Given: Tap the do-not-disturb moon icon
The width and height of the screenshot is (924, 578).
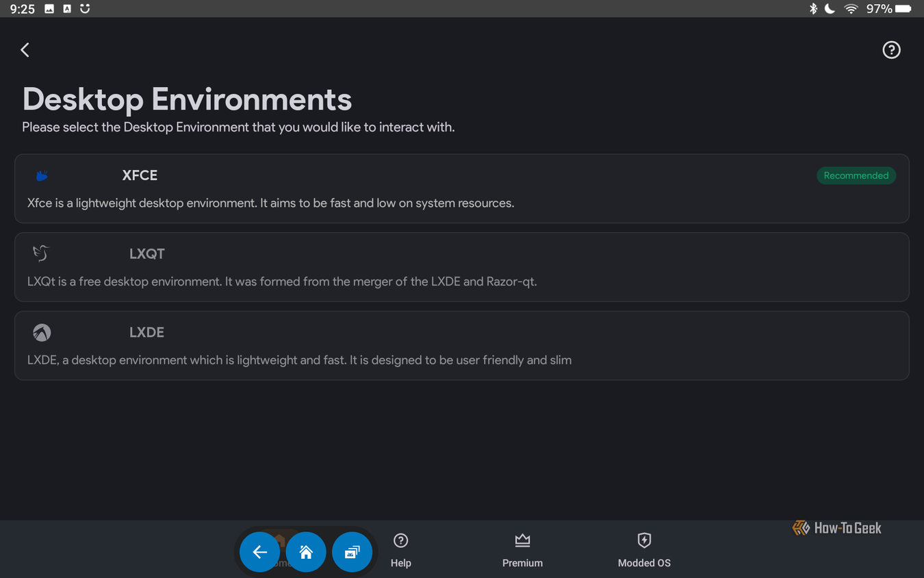Looking at the screenshot, I should pyautogui.click(x=830, y=9).
